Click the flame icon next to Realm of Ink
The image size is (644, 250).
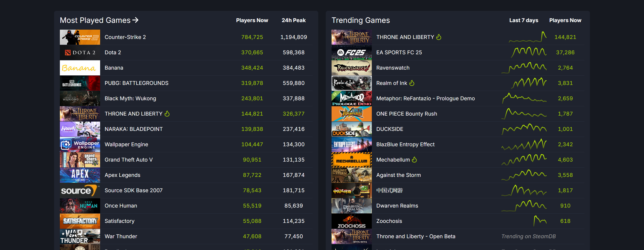coord(412,83)
